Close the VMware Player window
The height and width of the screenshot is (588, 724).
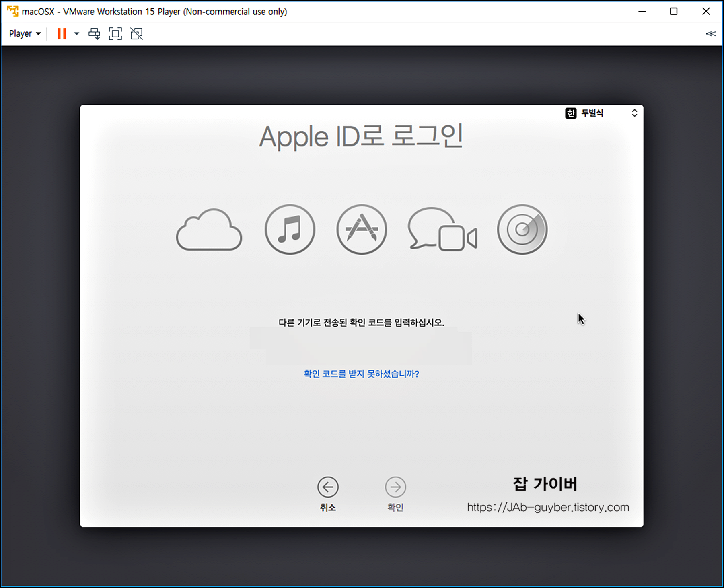pos(706,11)
